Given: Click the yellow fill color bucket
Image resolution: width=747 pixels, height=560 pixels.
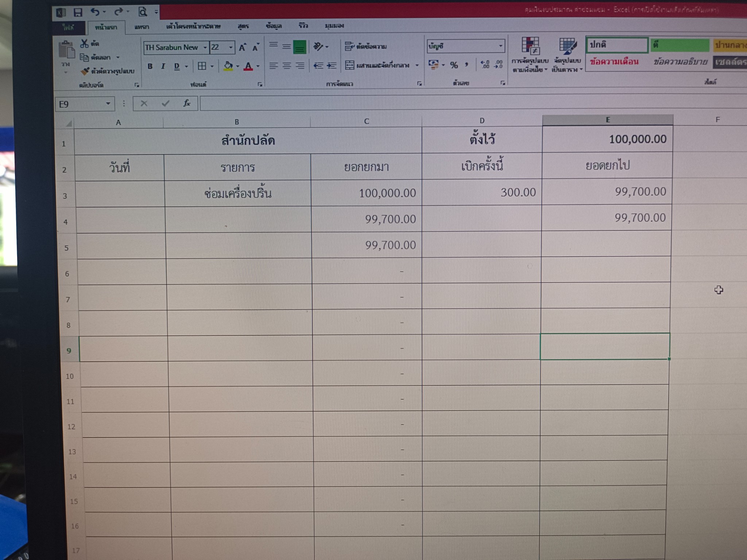Looking at the screenshot, I should click(x=228, y=66).
